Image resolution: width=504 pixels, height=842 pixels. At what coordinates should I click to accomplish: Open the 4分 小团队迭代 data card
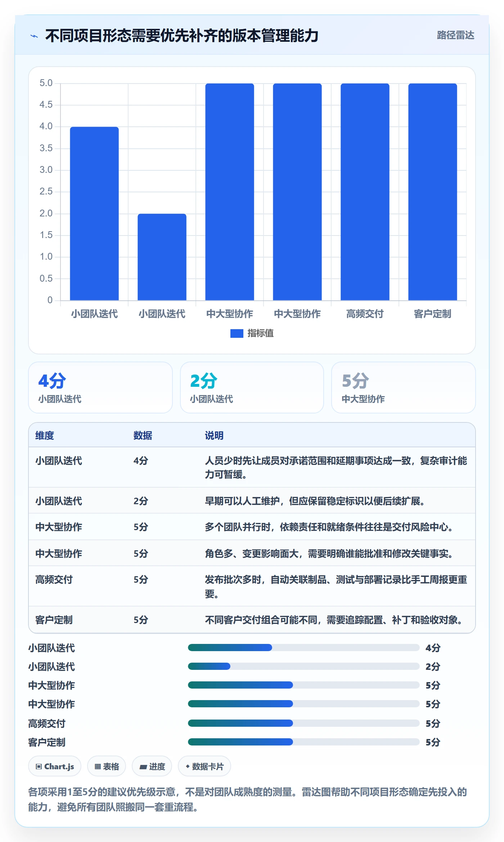pos(100,388)
